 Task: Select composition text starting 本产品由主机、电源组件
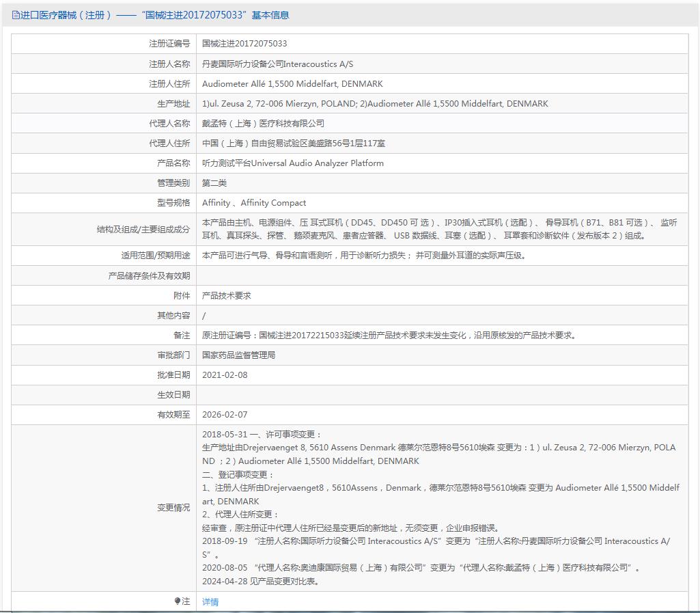pos(439,229)
